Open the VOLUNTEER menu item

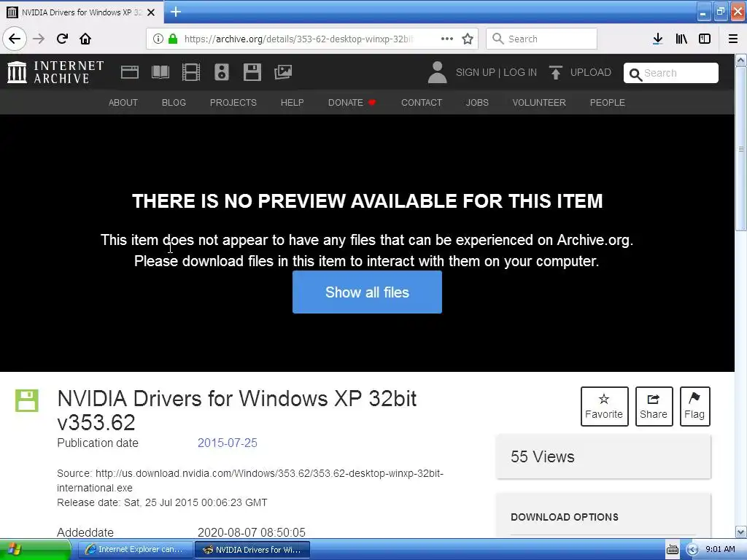(x=539, y=102)
